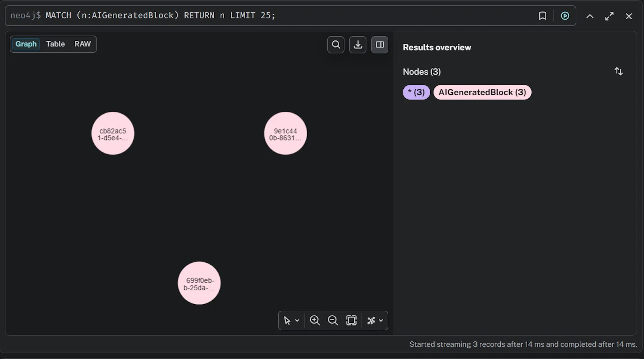Switch to RAW view tab
The width and height of the screenshot is (644, 359).
point(83,44)
